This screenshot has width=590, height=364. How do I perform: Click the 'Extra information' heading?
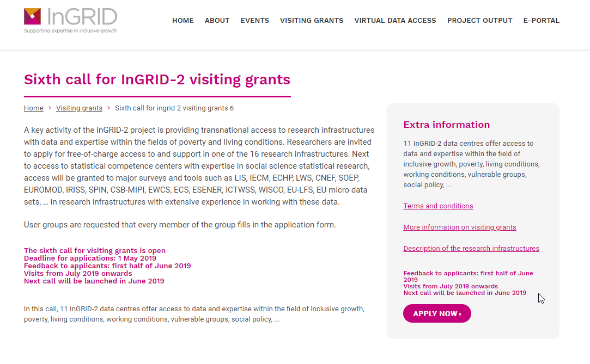446,125
